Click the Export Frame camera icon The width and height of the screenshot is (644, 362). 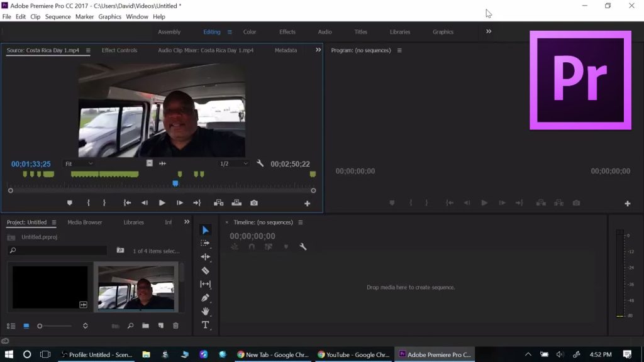(253, 202)
